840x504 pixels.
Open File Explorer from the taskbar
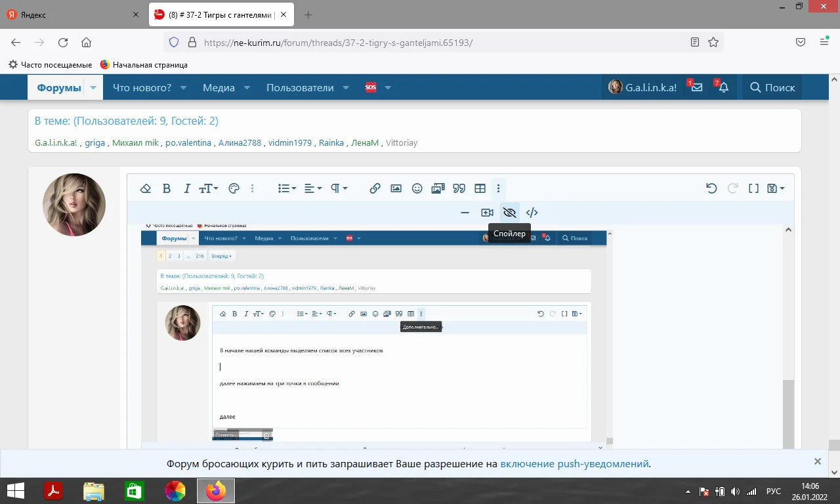[94, 491]
